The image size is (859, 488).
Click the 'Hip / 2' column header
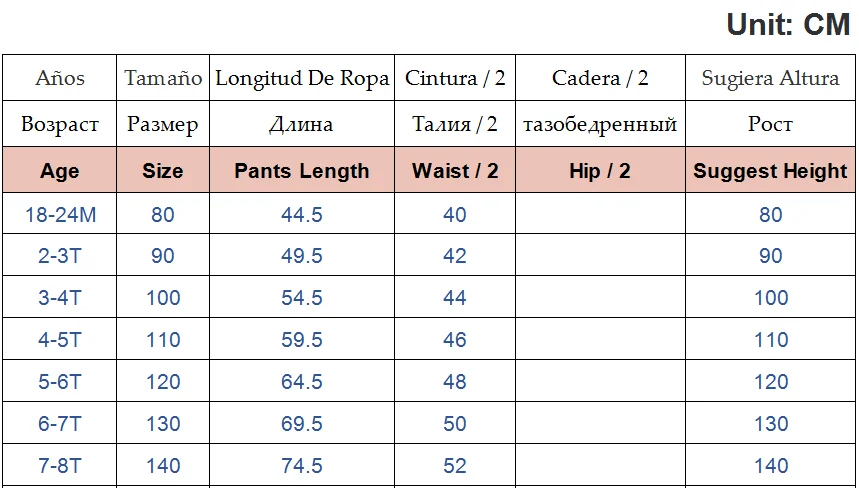pos(600,171)
